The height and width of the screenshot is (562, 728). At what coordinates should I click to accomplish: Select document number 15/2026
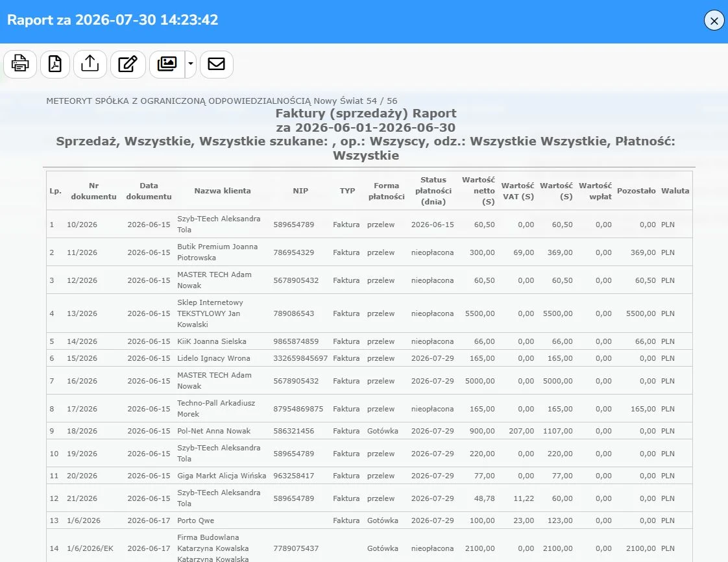pyautogui.click(x=82, y=359)
